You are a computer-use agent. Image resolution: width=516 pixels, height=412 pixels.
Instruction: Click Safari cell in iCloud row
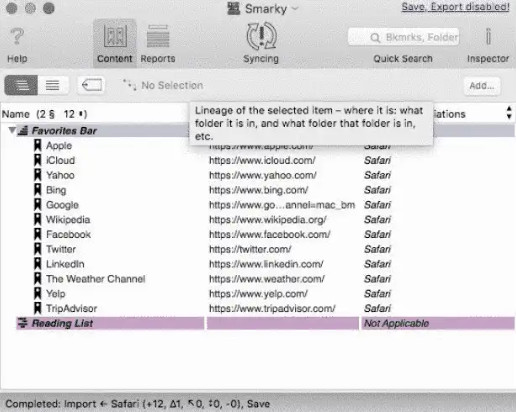pyautogui.click(x=377, y=160)
